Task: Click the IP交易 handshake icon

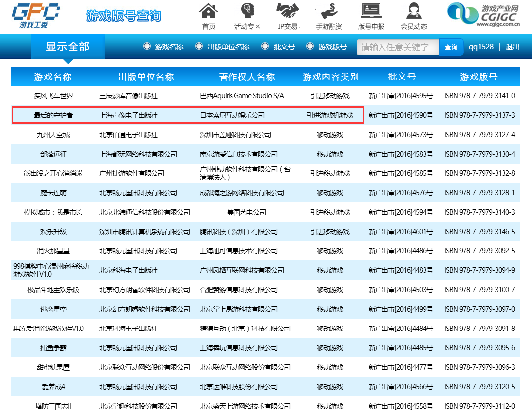Action: (x=287, y=11)
